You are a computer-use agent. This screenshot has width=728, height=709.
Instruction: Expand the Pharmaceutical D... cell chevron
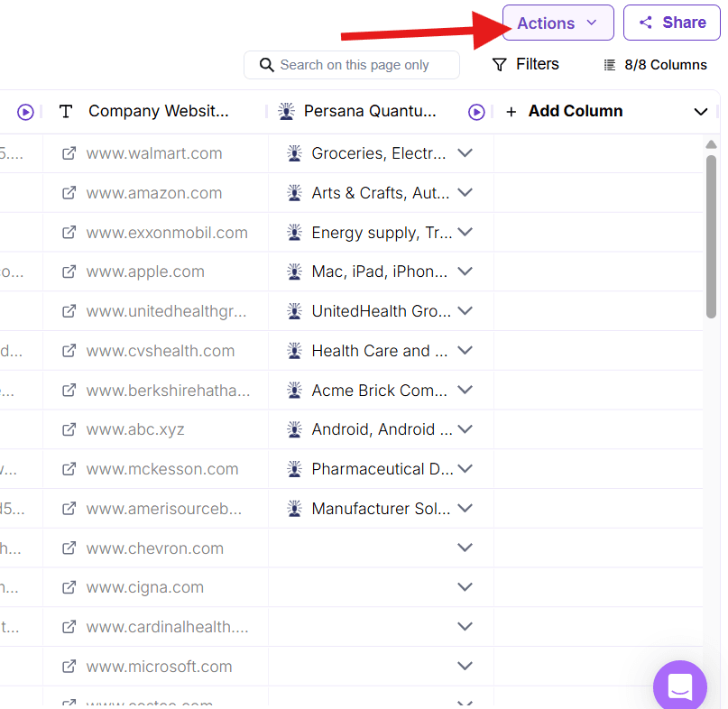coord(465,468)
